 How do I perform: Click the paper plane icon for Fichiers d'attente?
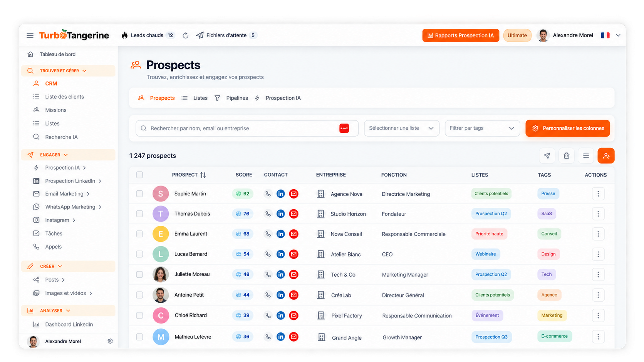click(200, 35)
